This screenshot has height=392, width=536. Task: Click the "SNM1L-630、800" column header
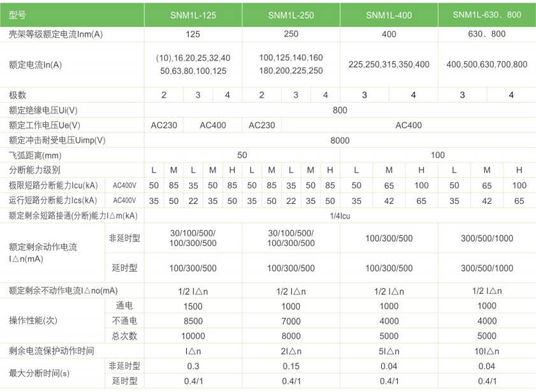487,15
